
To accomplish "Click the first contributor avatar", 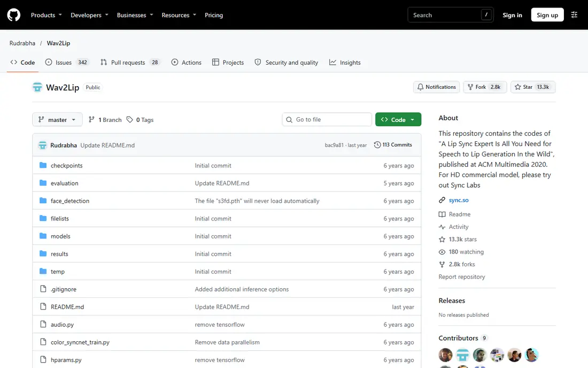I will [x=445, y=355].
